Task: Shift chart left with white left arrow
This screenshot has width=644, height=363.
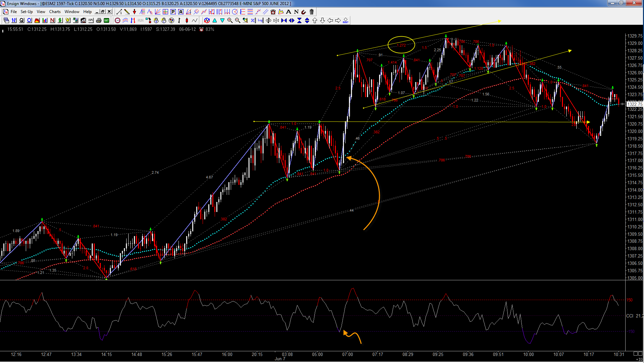Action: (x=330, y=20)
